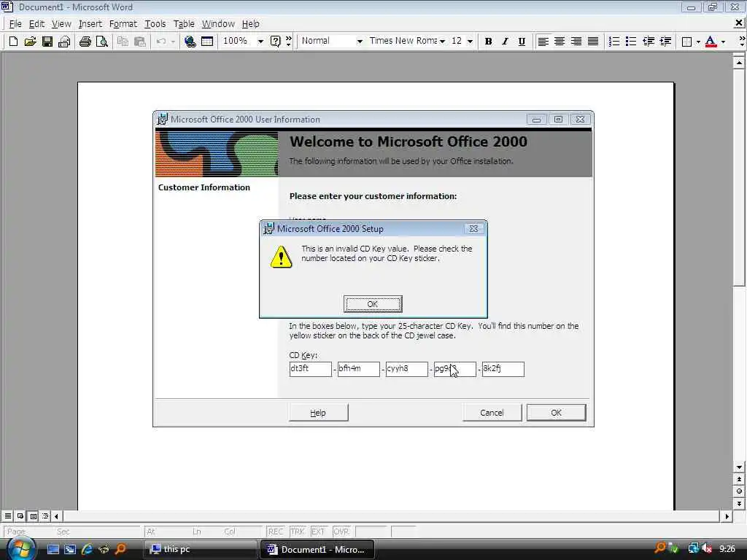Toggle underline formatting

coord(522,42)
